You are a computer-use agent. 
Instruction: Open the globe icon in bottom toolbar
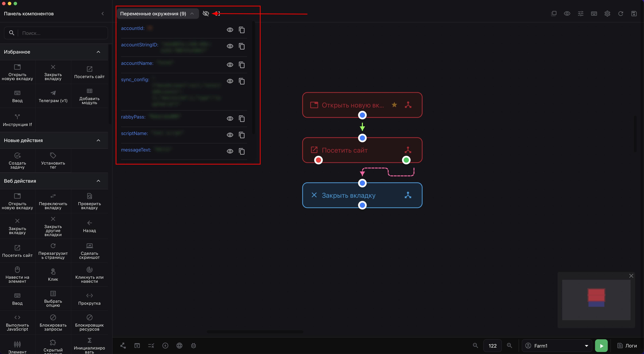coord(179,345)
